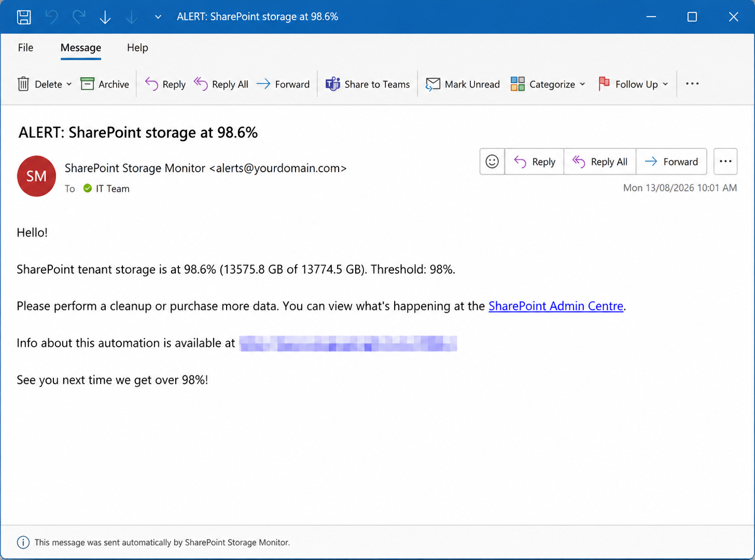Select sender name SharePoint Storage Monitor
755x560 pixels.
pyautogui.click(x=135, y=168)
